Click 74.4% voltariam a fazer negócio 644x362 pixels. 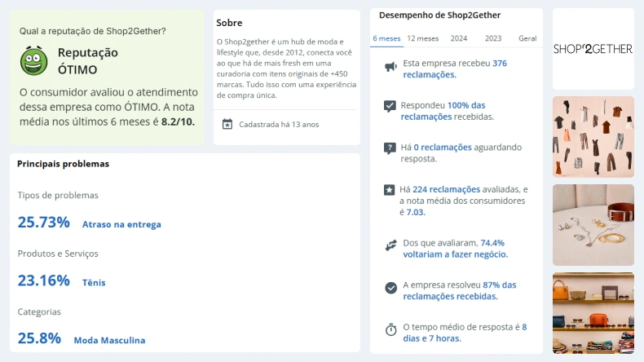(x=455, y=249)
